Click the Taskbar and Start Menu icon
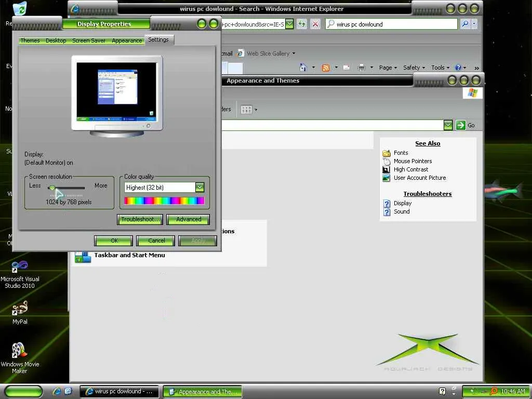 pos(83,257)
